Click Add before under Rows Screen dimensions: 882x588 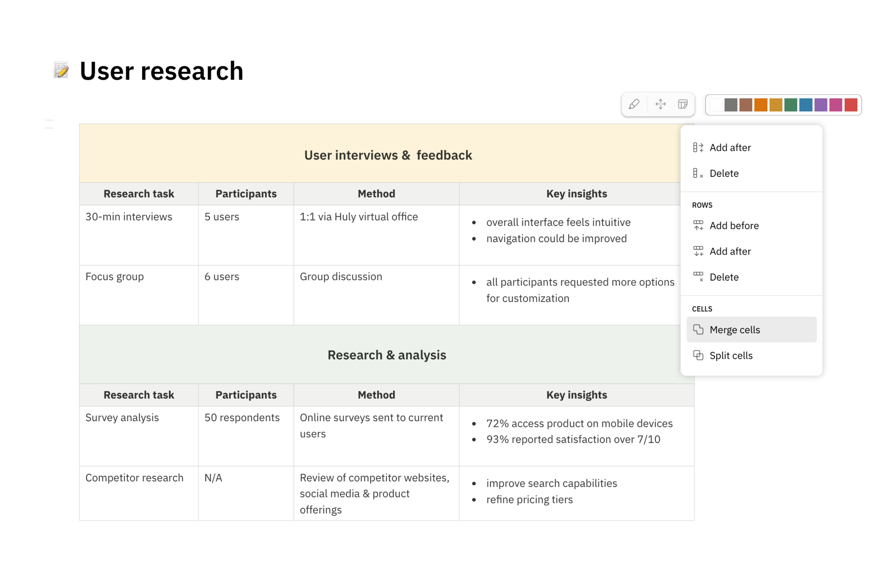pyautogui.click(x=734, y=225)
